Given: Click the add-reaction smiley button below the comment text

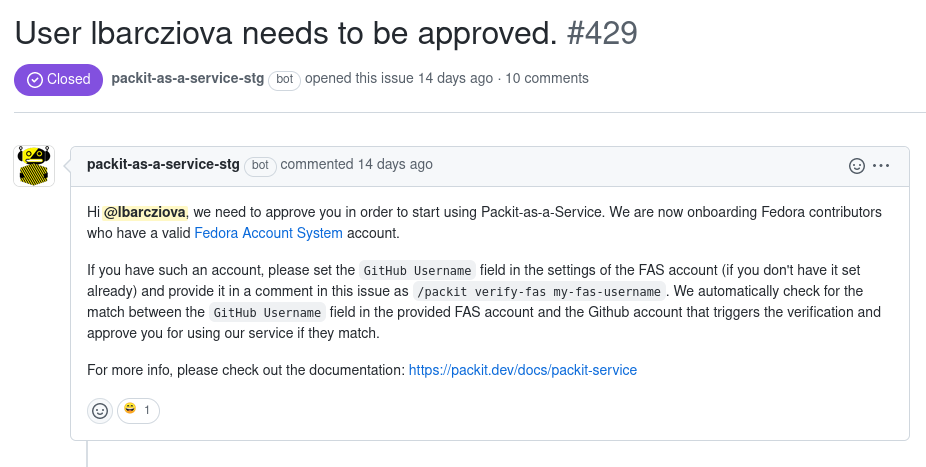Looking at the screenshot, I should (100, 410).
